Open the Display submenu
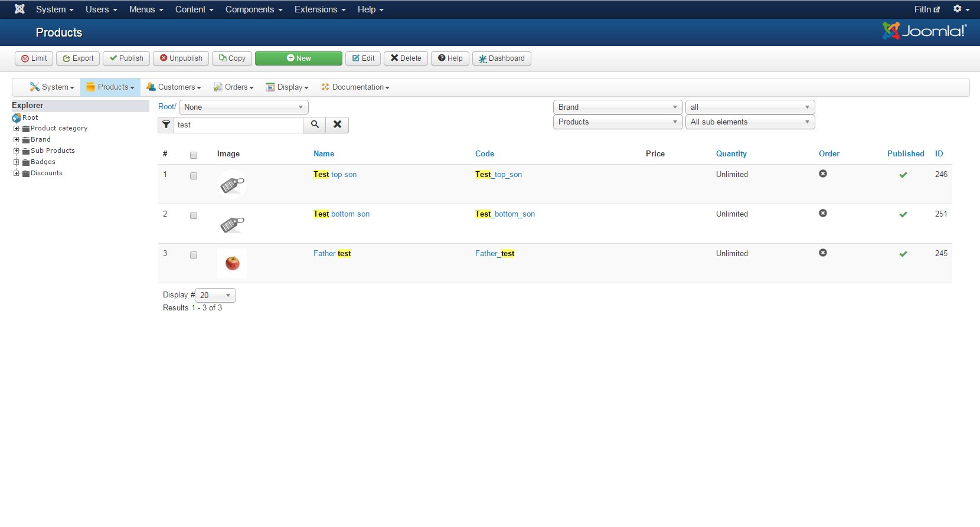Image resolution: width=980 pixels, height=527 pixels. coord(288,87)
